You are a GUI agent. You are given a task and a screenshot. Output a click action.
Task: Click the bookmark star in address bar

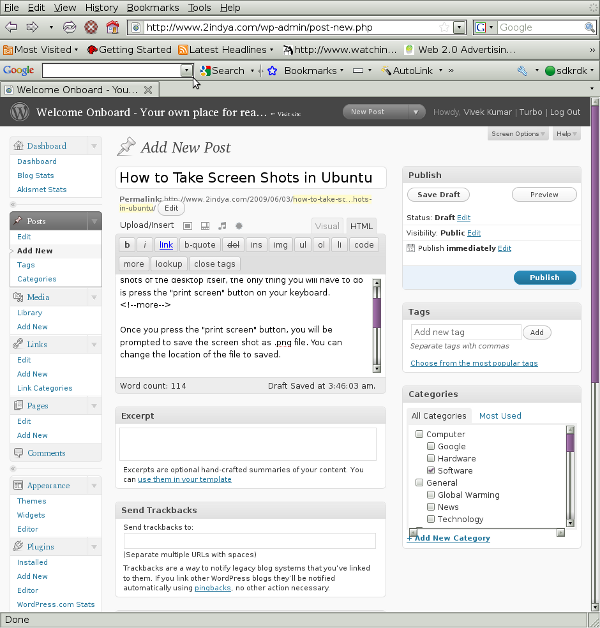(444, 27)
